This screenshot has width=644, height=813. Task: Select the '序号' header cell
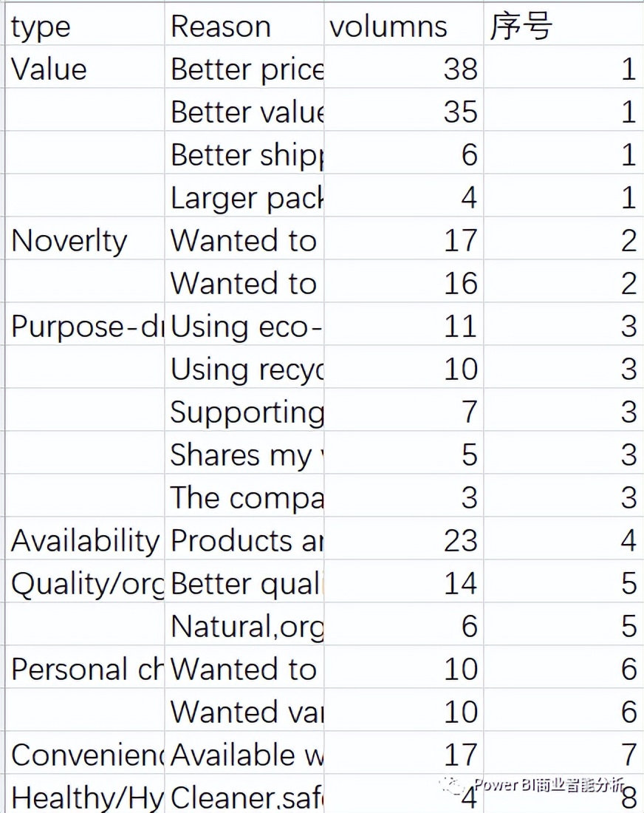click(563, 24)
